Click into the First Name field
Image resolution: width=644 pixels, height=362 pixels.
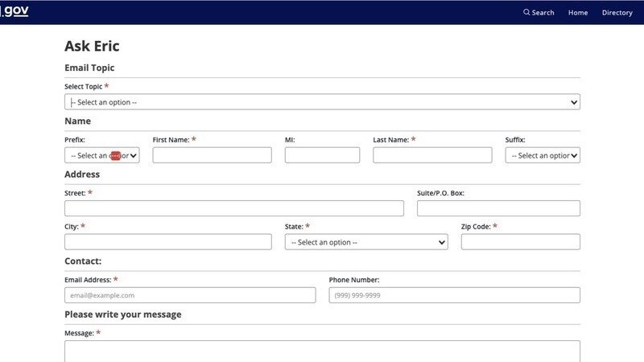click(x=212, y=155)
